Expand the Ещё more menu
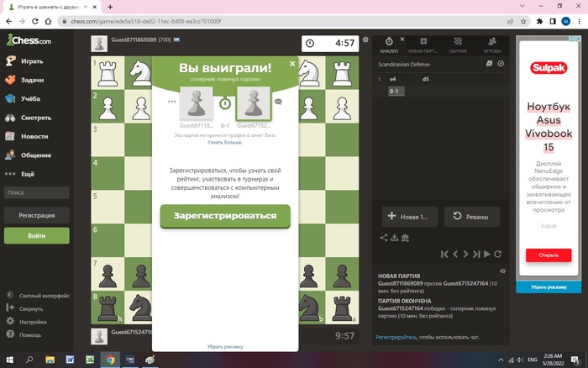This screenshot has width=588, height=368. pyautogui.click(x=21, y=174)
